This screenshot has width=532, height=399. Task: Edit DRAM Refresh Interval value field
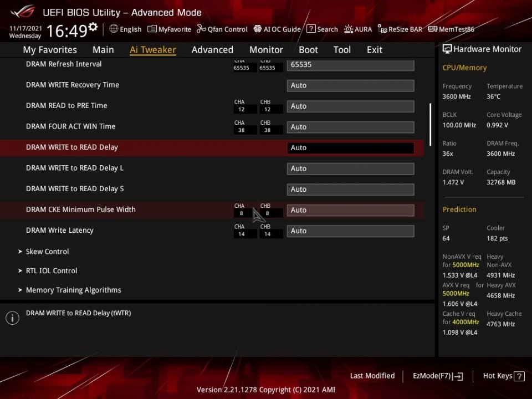click(x=350, y=65)
